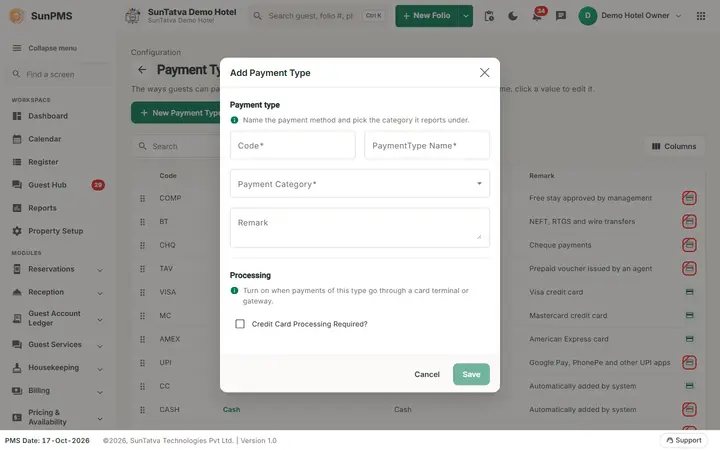The width and height of the screenshot is (720, 450).
Task: Open the apps grid icon
Action: point(701,16)
